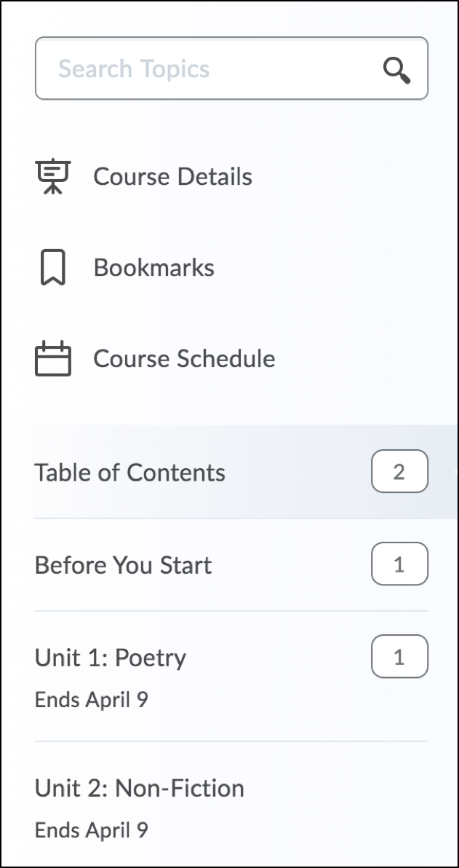Click the Course Details presentation board icon
Image resolution: width=459 pixels, height=868 pixels.
tap(53, 177)
